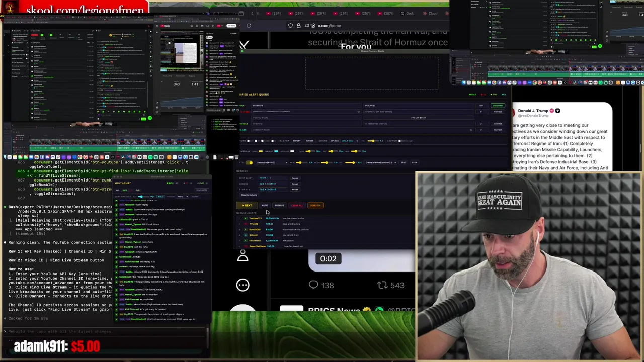Screen dimensions: 644x362
Task: Adjust the TTS pitch slider
Action: click(327, 162)
